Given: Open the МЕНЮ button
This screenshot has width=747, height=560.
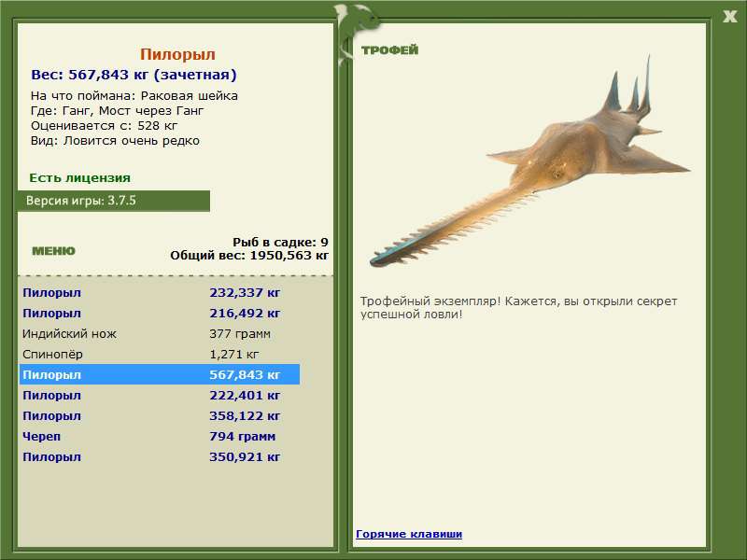Looking at the screenshot, I should (x=53, y=251).
